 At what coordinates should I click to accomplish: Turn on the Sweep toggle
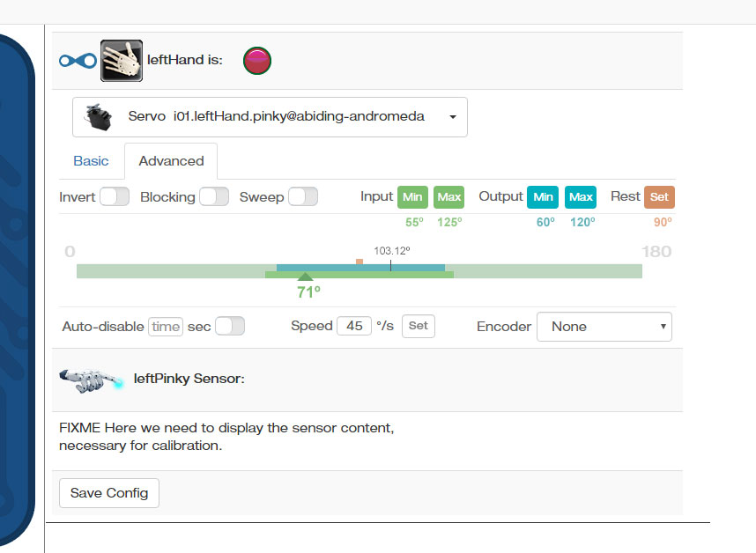(x=303, y=196)
